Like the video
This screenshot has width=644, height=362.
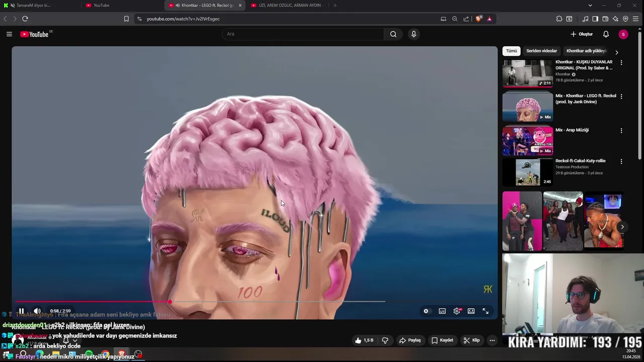(x=364, y=340)
